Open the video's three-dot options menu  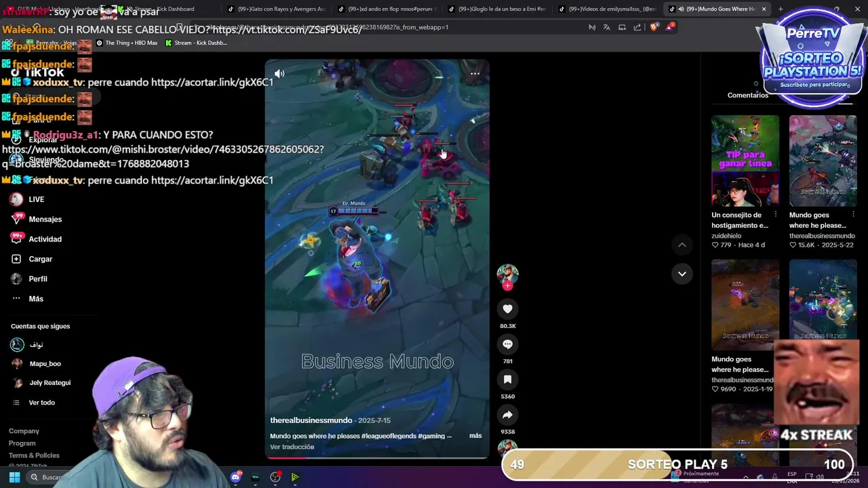coord(475,73)
